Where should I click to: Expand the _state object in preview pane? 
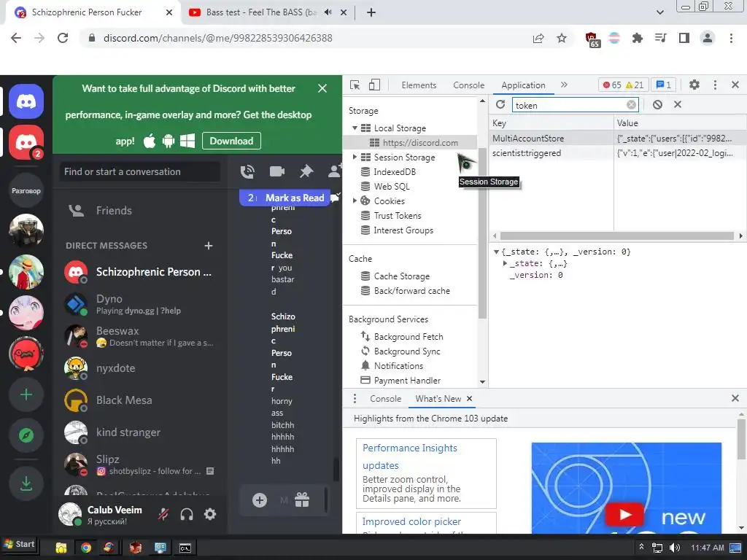coord(505,263)
